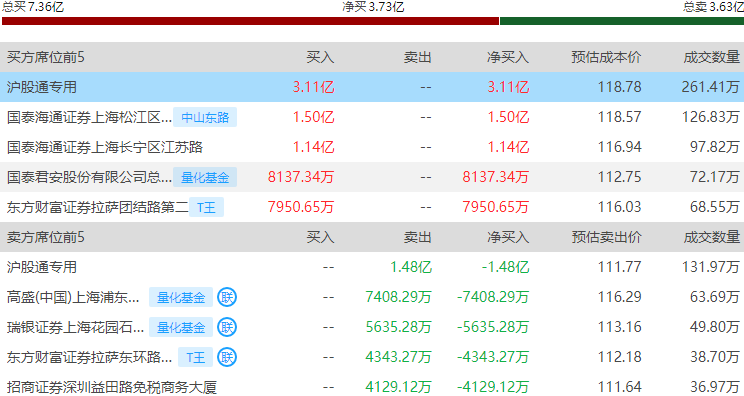Click 买入 column header in seller table
This screenshot has width=744, height=396.
(x=320, y=237)
